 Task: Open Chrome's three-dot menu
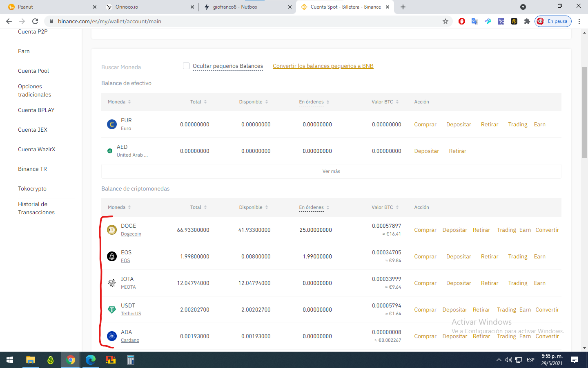[x=579, y=21]
